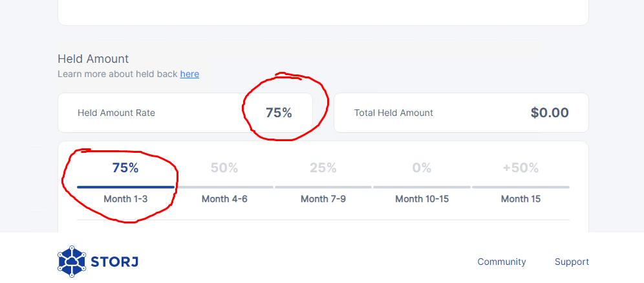Click the 50% held rate step
Viewport: 644px width, 283px height.
(224, 168)
